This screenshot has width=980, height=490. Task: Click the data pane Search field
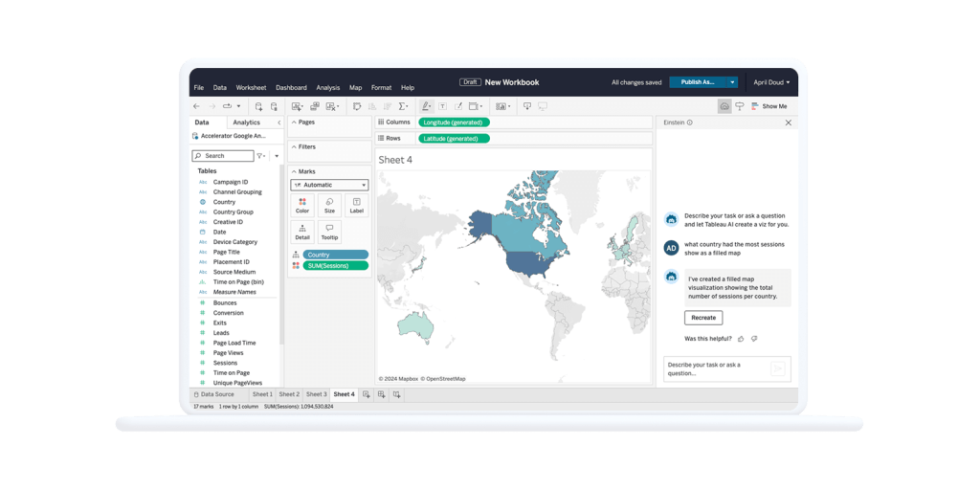[223, 156]
